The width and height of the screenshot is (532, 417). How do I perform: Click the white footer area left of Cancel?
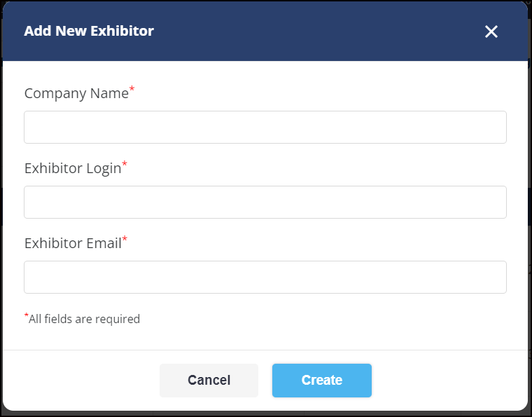[81, 381]
